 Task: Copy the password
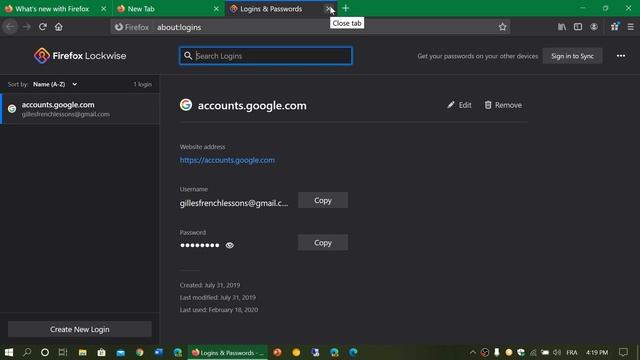click(x=323, y=243)
